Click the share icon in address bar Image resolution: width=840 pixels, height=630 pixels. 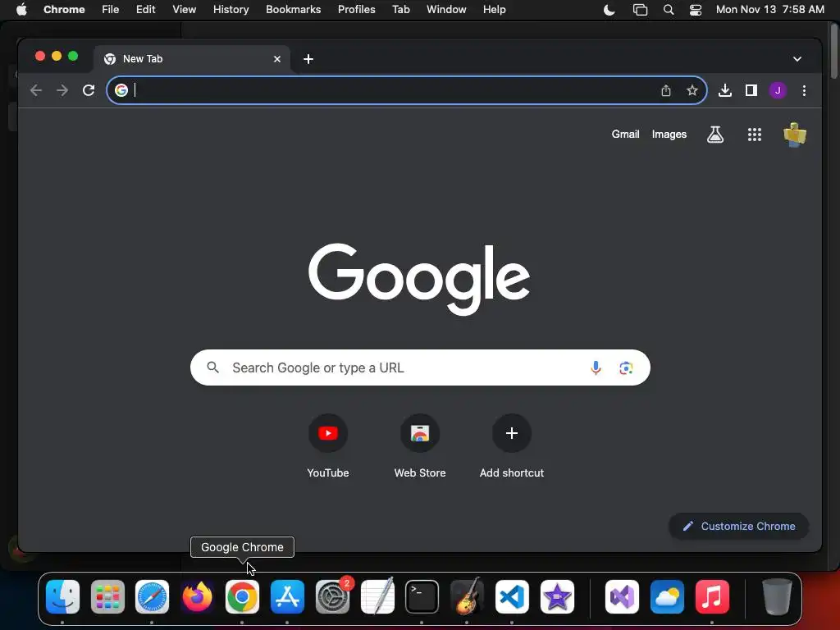click(x=666, y=90)
